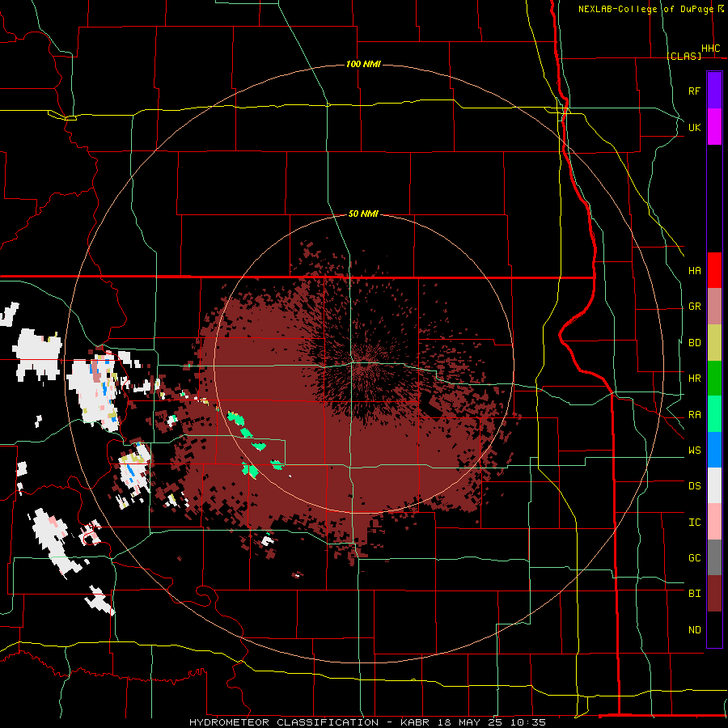Click the GC gray legend swatch
Viewport: 728px width, 728px height.
point(714,557)
